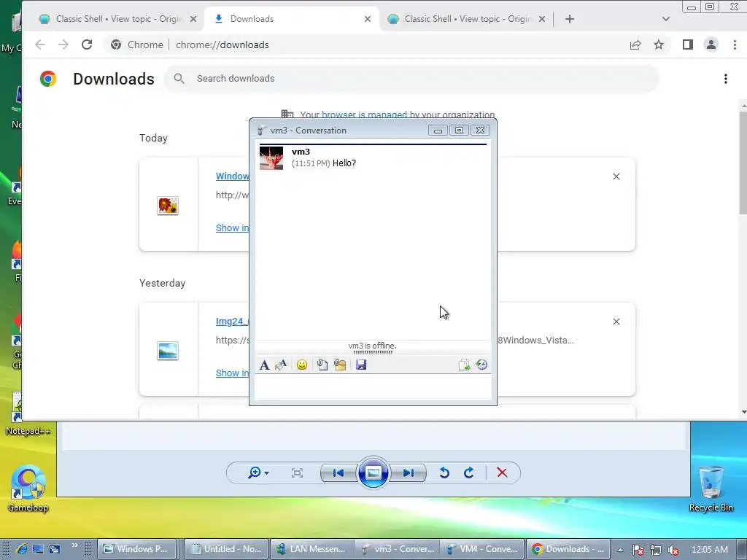
Task: Open the 'browser is managed' link
Action: pyautogui.click(x=364, y=114)
